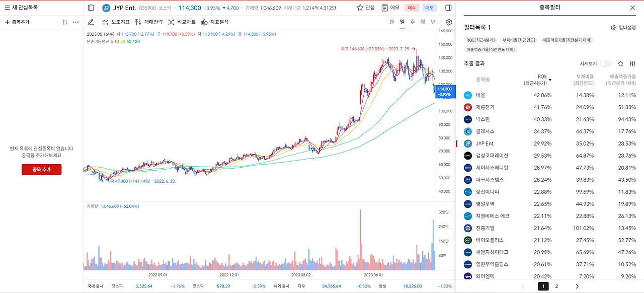Toggle the 시세보기 switch
This screenshot has height=293, width=644.
click(x=606, y=64)
